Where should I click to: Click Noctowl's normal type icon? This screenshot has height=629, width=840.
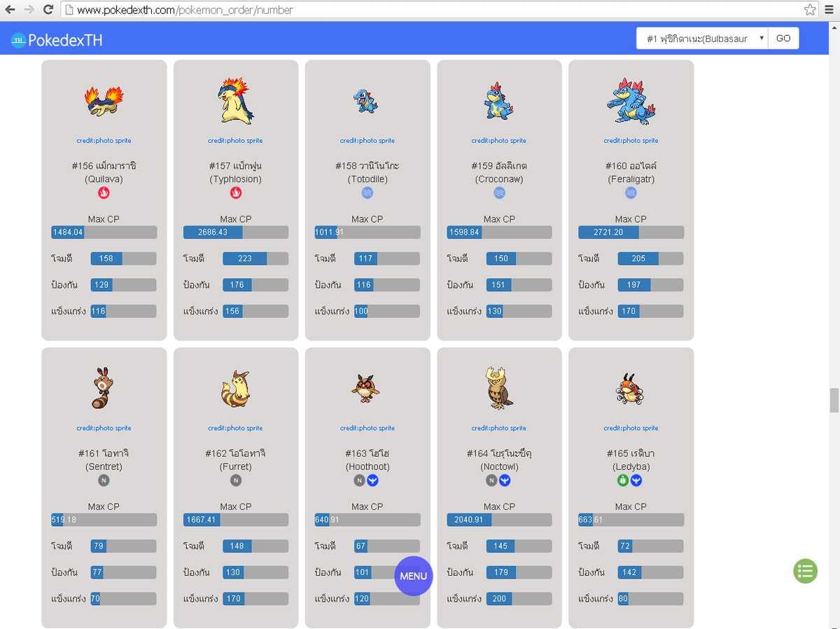(492, 481)
